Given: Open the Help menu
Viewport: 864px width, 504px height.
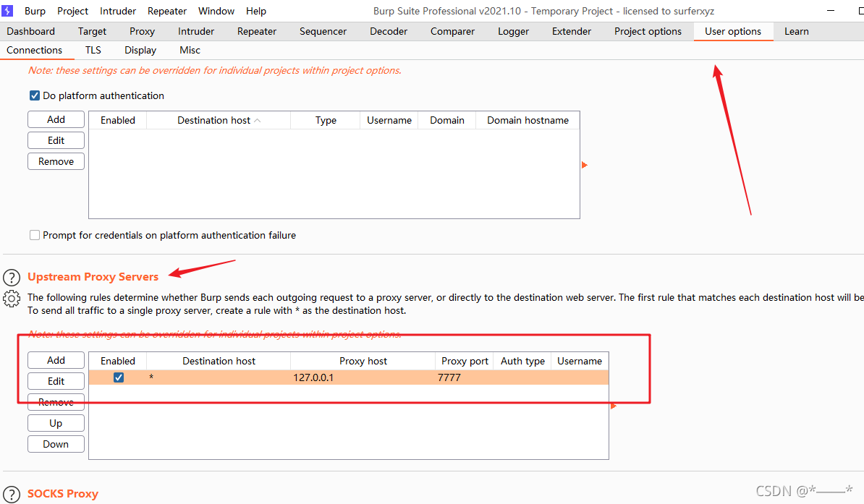Looking at the screenshot, I should 256,11.
